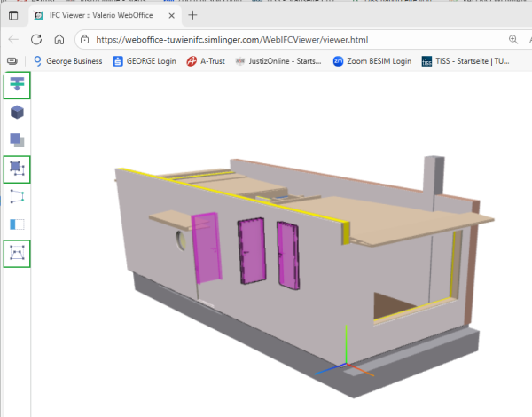532x417 pixels.
Task: Open the zoom magnifier in address bar
Action: pos(513,40)
